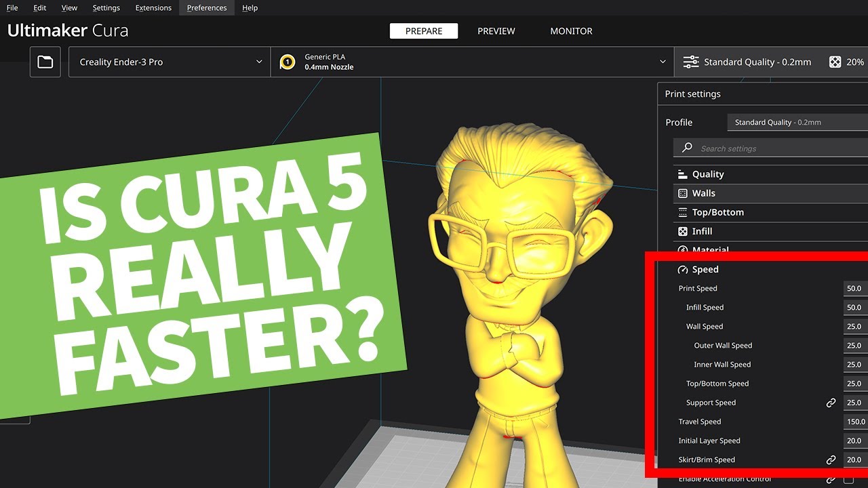Toggle the Enable Acceleration Control checkbox
This screenshot has height=488, width=868.
click(848, 480)
